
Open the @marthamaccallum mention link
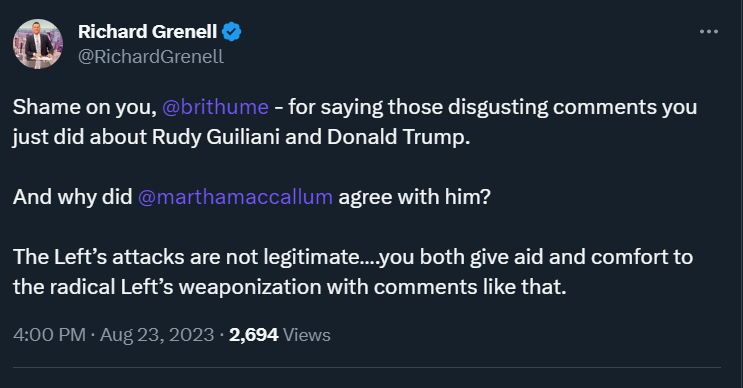[235, 197]
